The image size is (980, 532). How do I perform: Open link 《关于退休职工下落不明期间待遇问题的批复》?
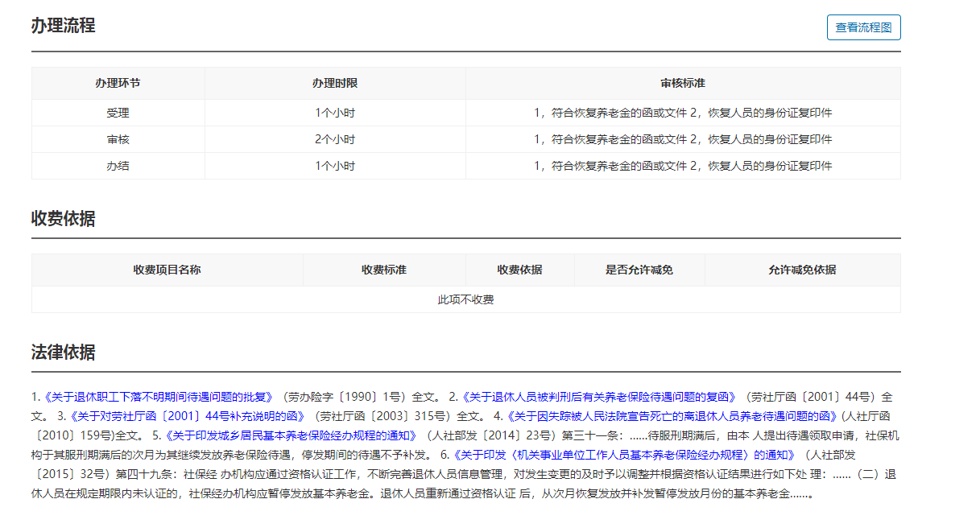pos(159,397)
